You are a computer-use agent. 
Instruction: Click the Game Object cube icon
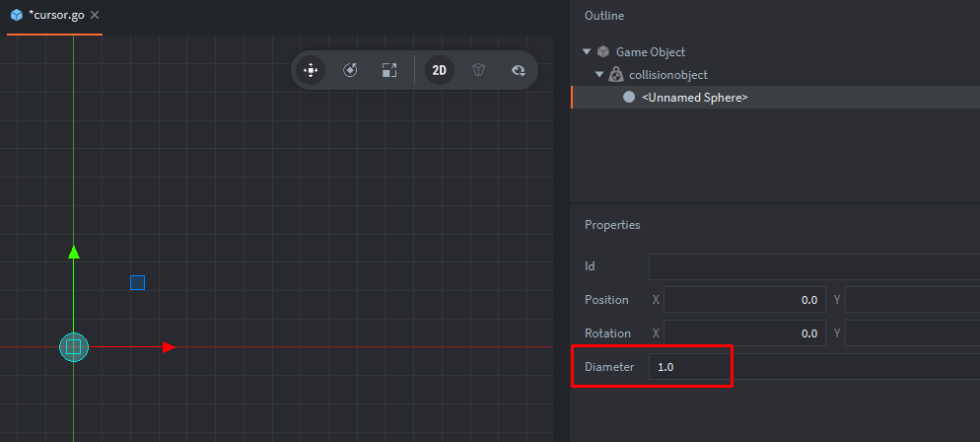coord(602,51)
